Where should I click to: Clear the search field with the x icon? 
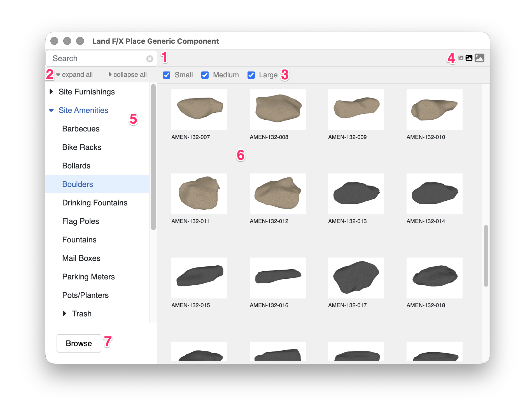point(150,59)
